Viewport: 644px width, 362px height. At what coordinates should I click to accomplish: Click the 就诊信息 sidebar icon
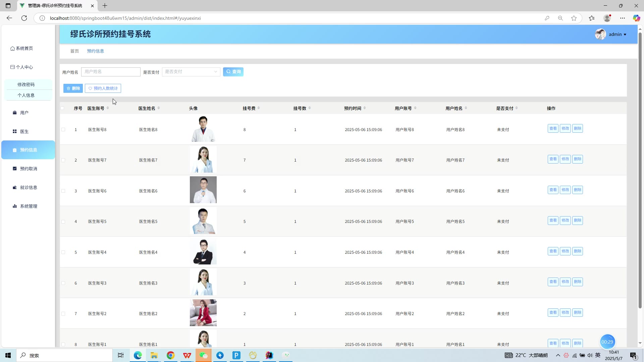(15, 187)
